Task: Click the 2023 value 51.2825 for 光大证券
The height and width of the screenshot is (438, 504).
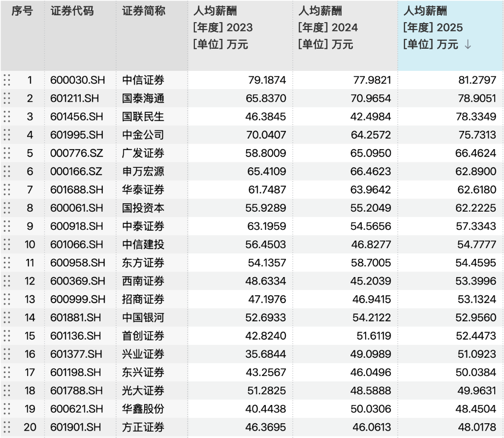Action: coord(267,391)
